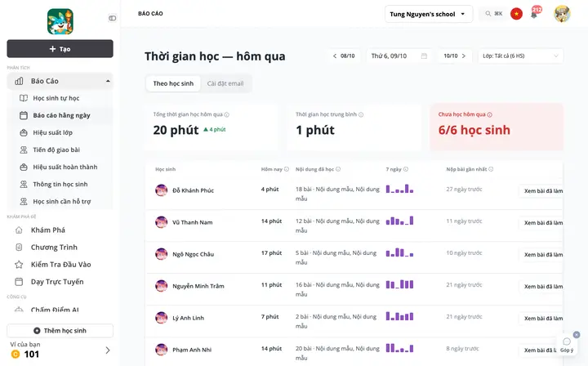The image size is (588, 366).
Task: Click Vũ Thanh Nam's avatar
Action: 161,222
